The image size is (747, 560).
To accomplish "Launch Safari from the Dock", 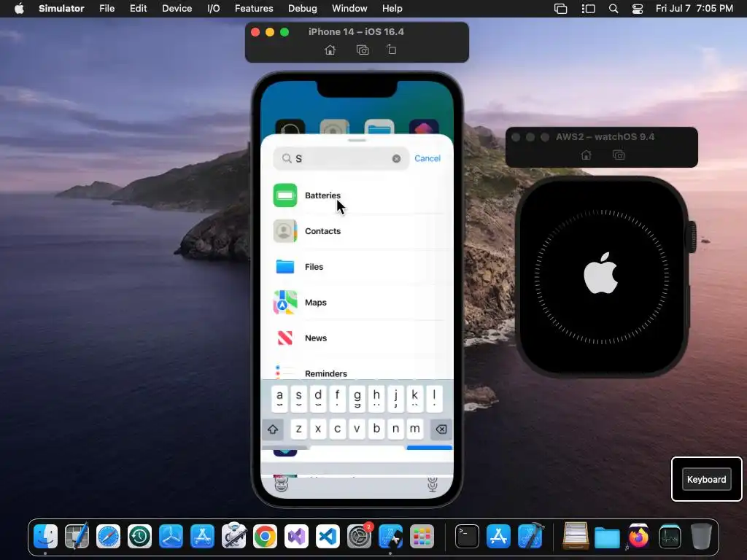I will 108,537.
